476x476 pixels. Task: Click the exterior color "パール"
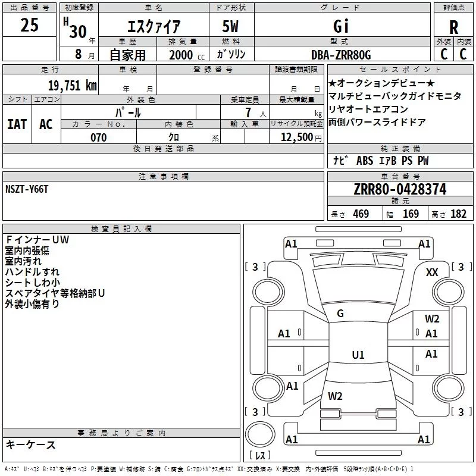coord(128,112)
